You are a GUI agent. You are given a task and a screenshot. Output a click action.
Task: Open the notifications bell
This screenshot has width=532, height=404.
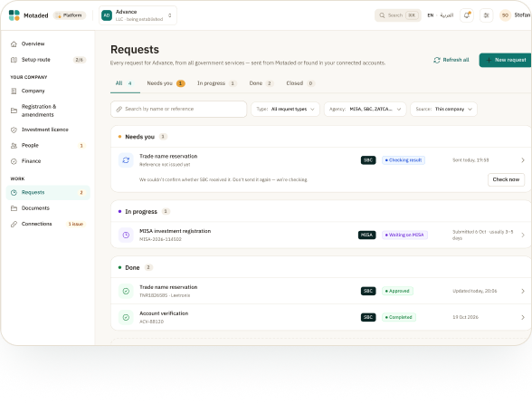coord(467,15)
